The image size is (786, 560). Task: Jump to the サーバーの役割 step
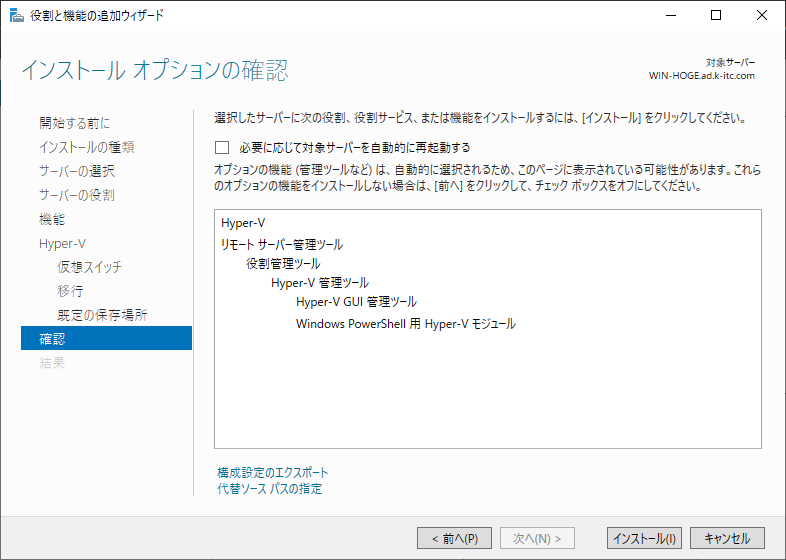[x=77, y=195]
